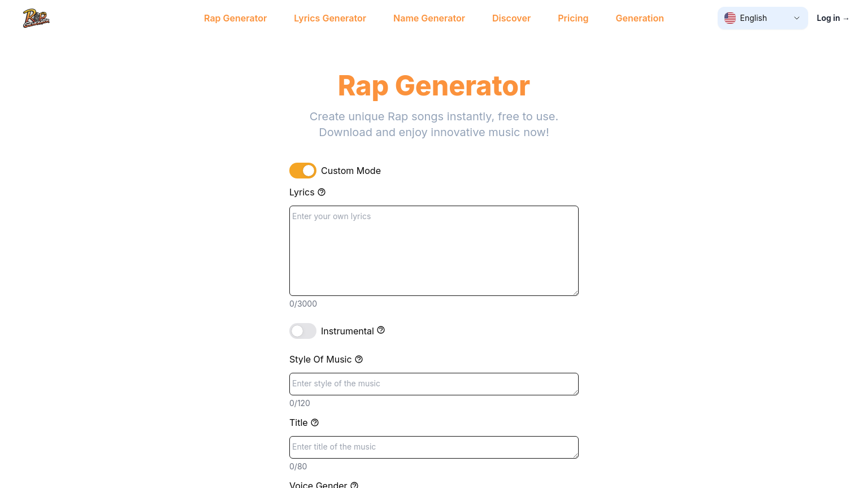This screenshot has height=488, width=868.
Task: Click the Rap Generator logo
Action: [36, 18]
